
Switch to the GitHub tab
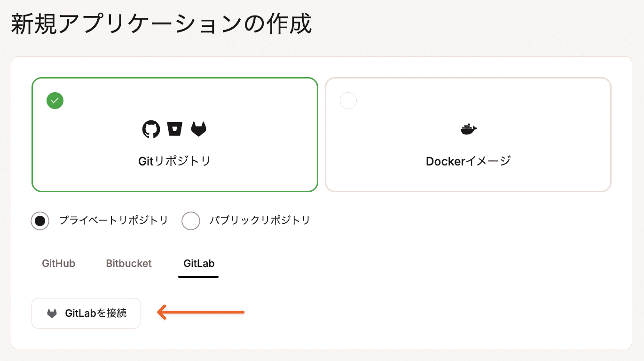58,264
